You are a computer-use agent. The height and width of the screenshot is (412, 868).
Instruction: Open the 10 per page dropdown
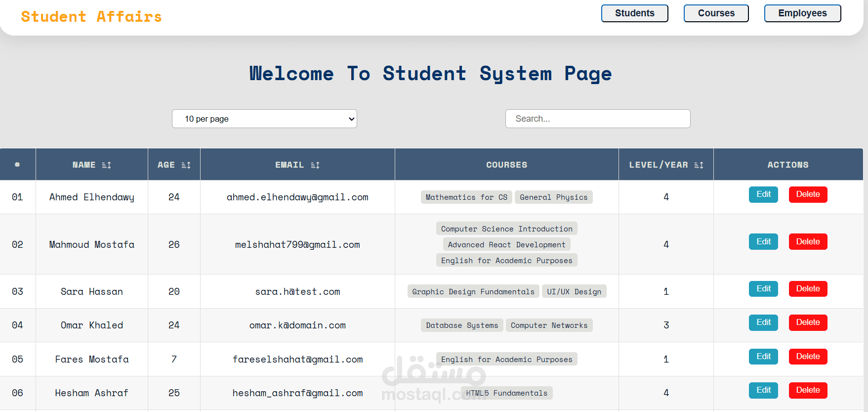click(264, 119)
